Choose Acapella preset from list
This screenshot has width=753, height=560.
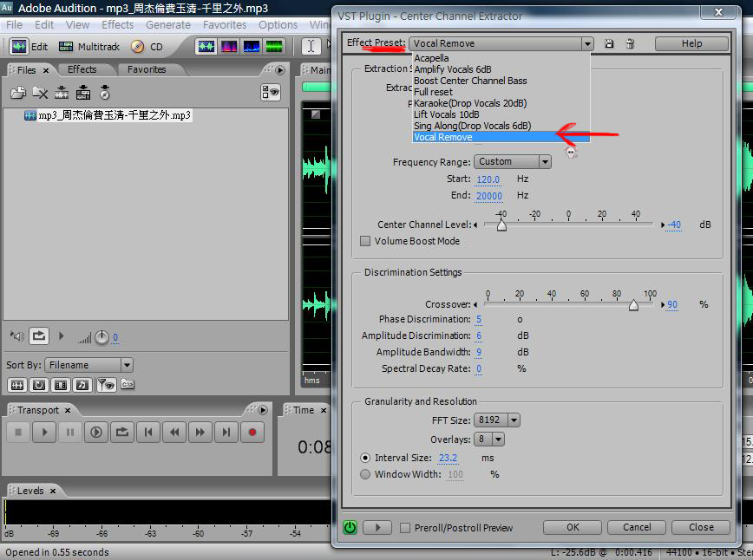[x=501, y=58]
